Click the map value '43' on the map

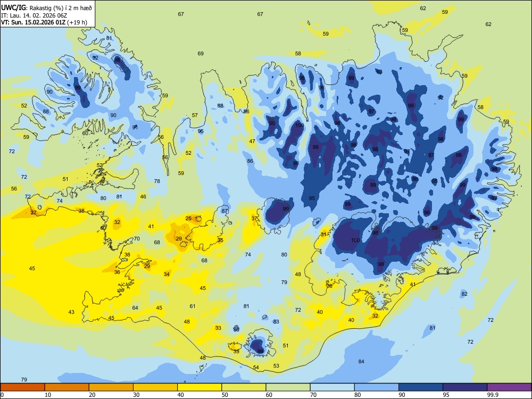click(x=71, y=312)
